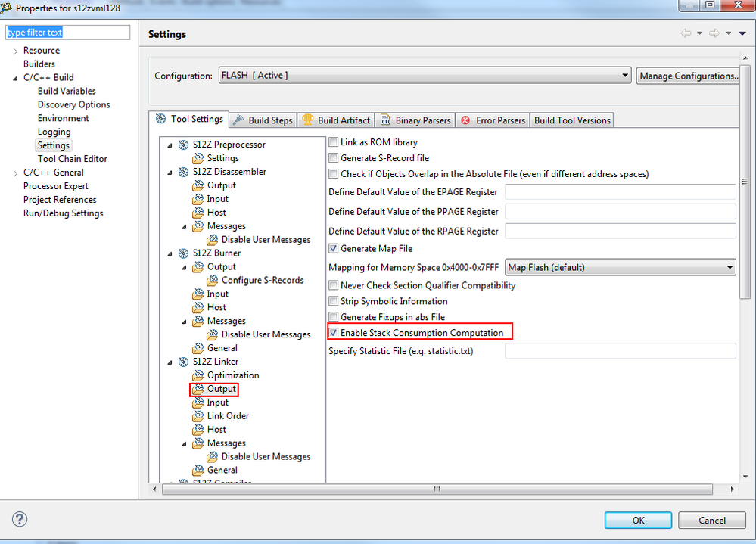Click the Disassembler Host folder icon
756x544 pixels.
coord(198,213)
